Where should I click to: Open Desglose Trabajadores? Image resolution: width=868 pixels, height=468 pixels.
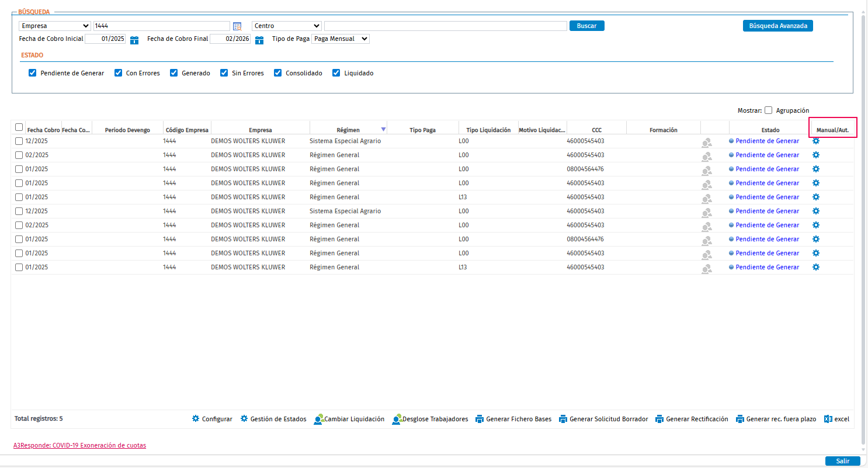click(x=430, y=419)
